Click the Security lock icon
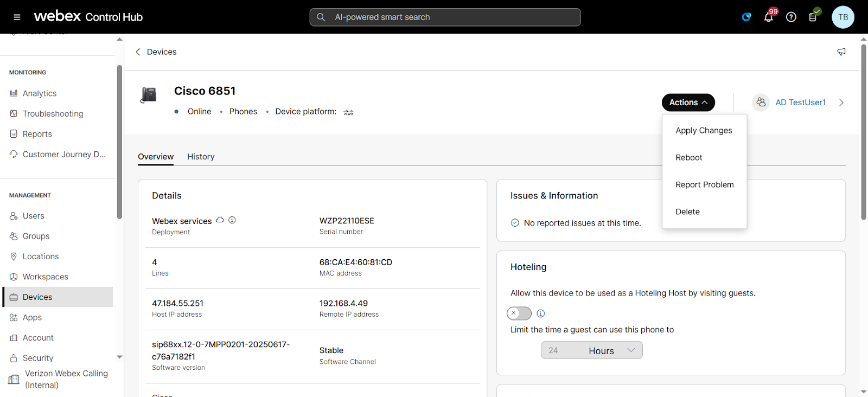This screenshot has height=397, width=868. pyautogui.click(x=14, y=358)
